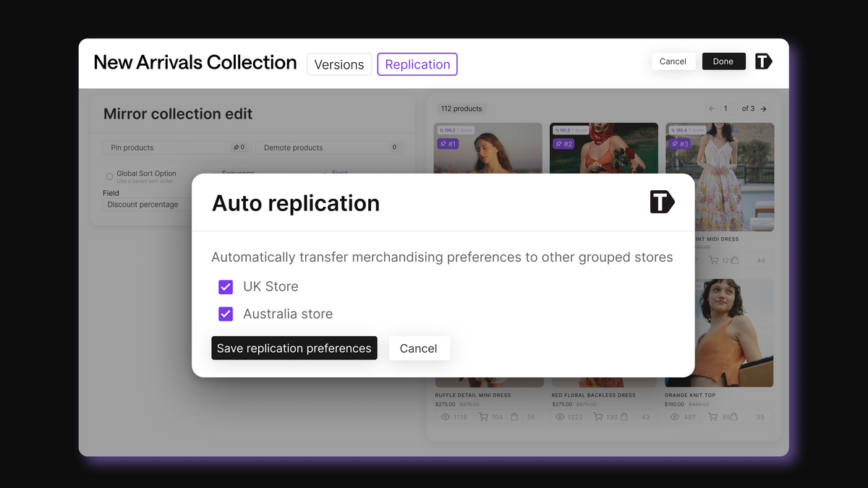Click bag icon for Ruffle Detail Mini Dress
This screenshot has width=868, height=488.
click(x=514, y=417)
